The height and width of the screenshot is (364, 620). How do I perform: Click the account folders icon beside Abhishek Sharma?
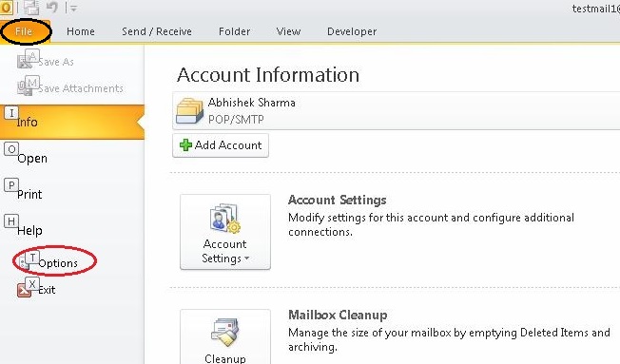tap(189, 111)
